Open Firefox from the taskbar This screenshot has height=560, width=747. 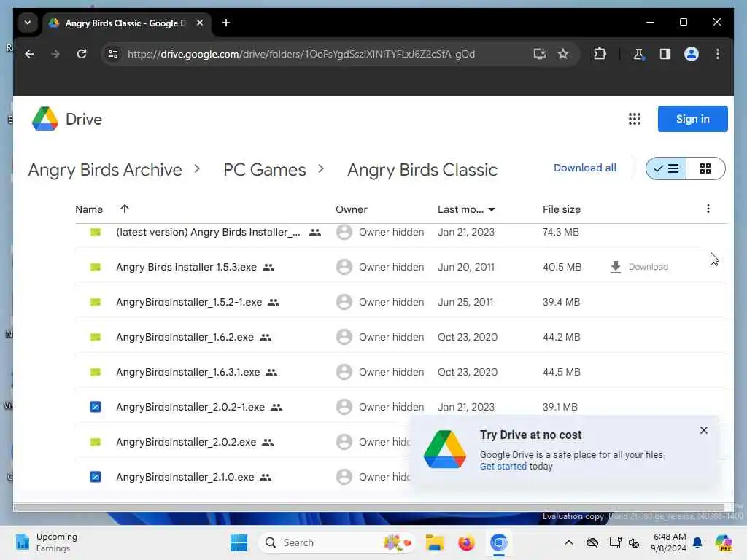[466, 542]
